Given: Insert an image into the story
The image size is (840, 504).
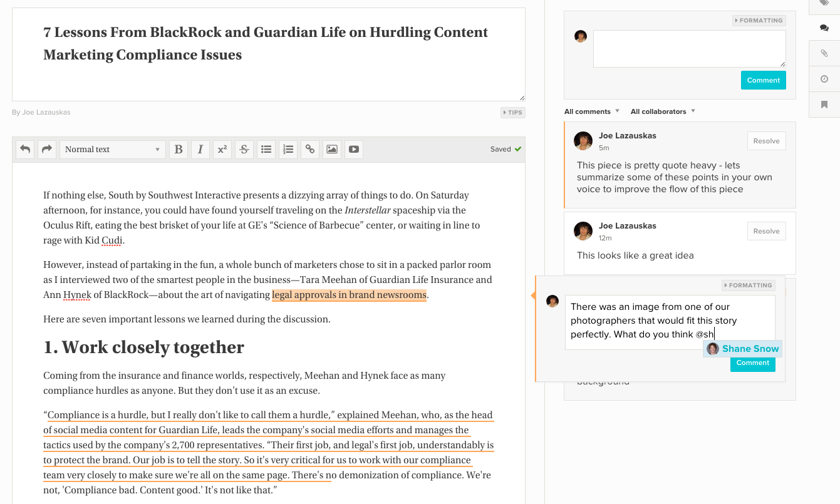Looking at the screenshot, I should 332,150.
